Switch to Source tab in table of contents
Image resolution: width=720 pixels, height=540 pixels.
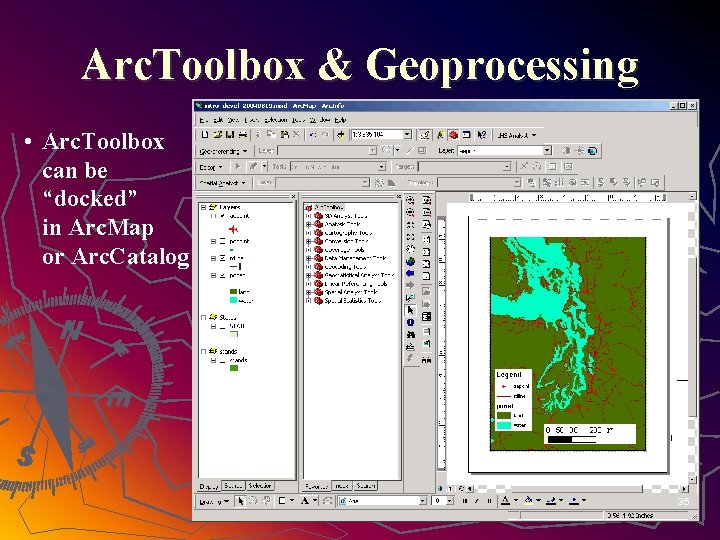pos(233,486)
